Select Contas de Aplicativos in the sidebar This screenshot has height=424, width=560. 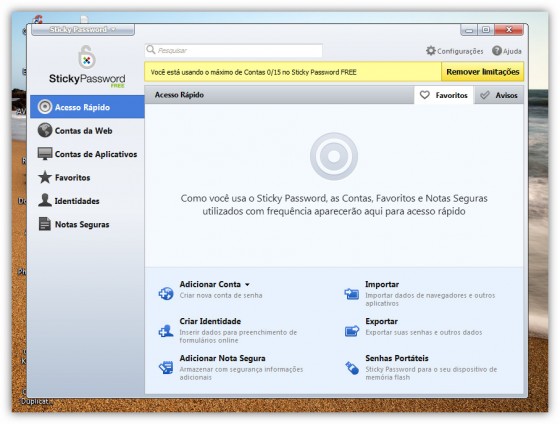point(88,154)
